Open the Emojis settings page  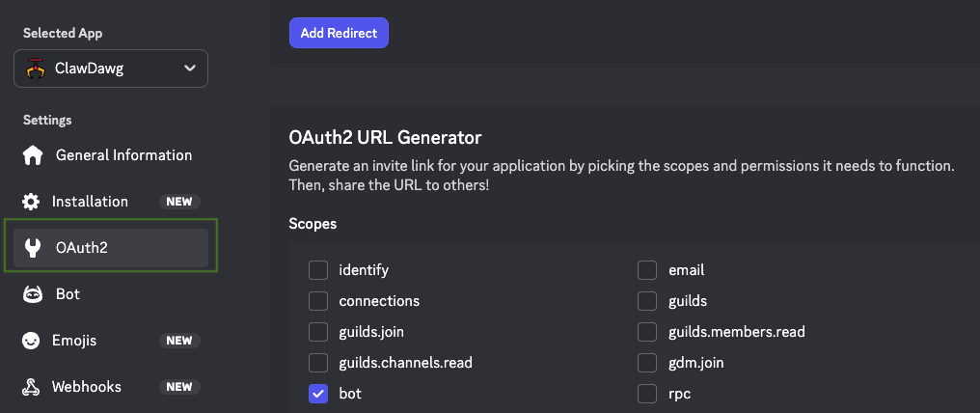(x=74, y=341)
